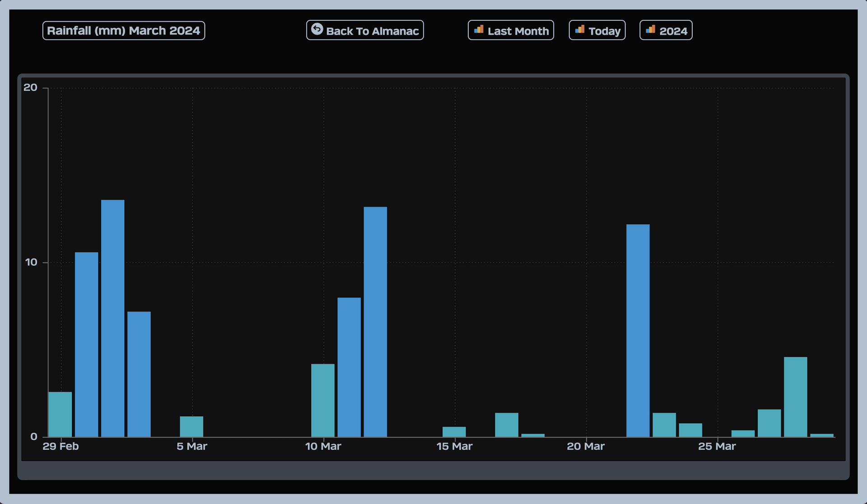The image size is (867, 504).
Task: Click the blue bar for 11 March
Action: pos(349,367)
